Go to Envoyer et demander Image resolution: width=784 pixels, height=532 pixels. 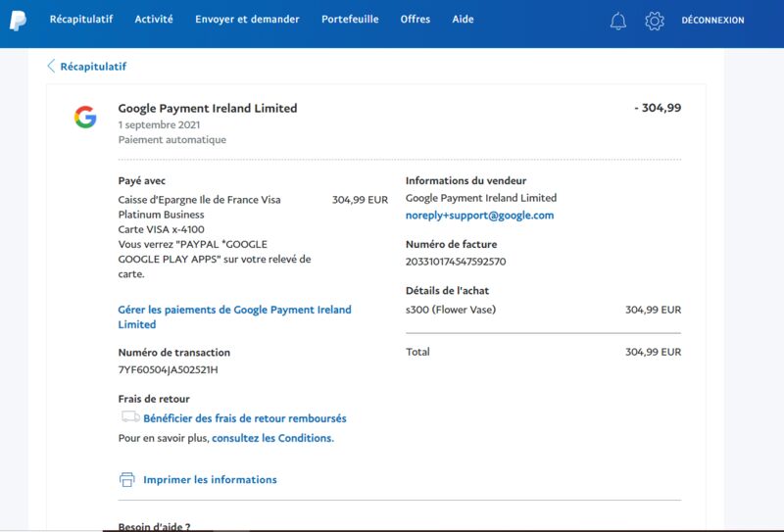coord(247,19)
